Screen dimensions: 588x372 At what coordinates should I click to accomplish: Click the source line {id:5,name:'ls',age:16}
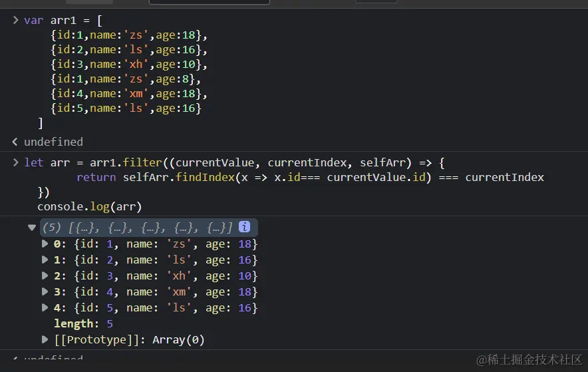tap(126, 108)
